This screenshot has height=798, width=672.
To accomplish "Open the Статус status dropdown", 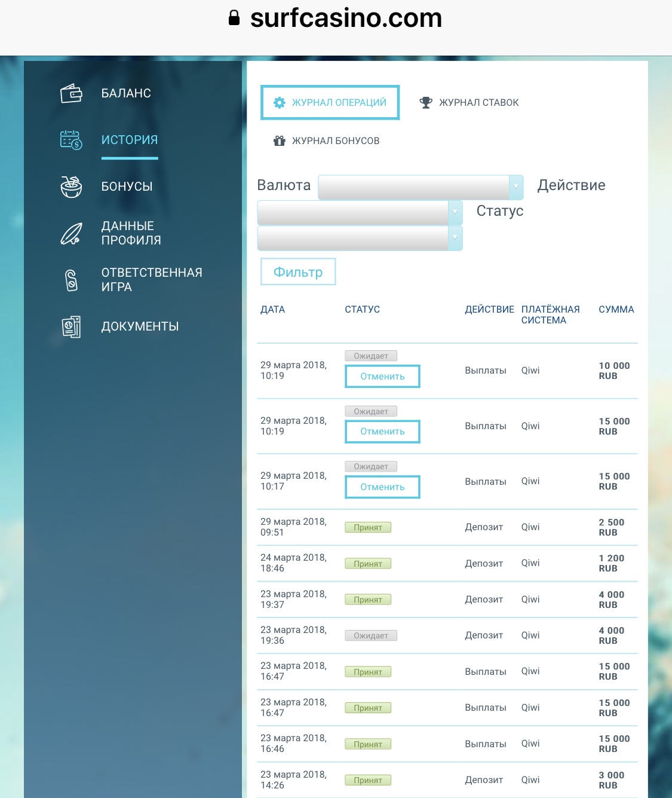I will (x=360, y=238).
